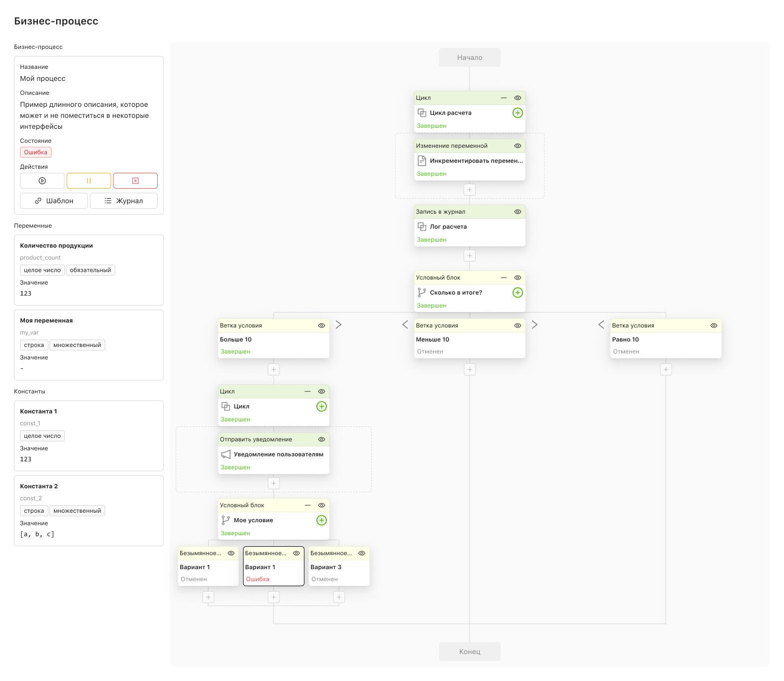Add step below Уведомление пользователям block
The height and width of the screenshot is (681, 784).
pos(273,483)
